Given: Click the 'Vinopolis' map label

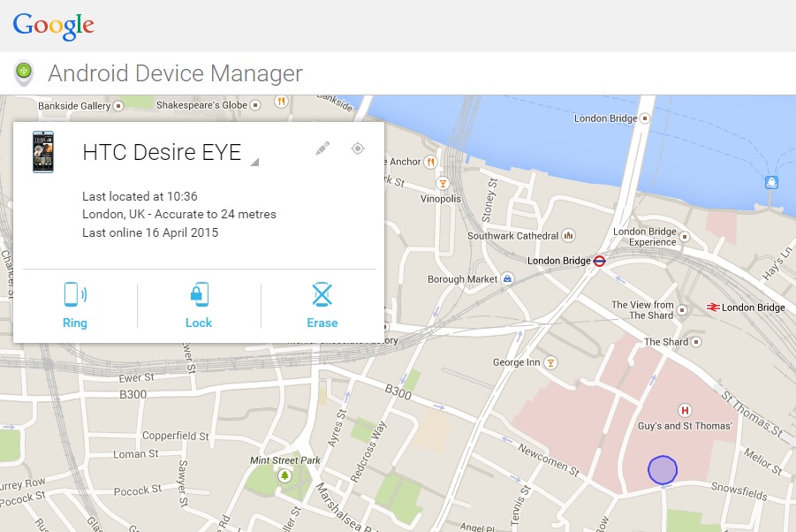Looking at the screenshot, I should click(x=441, y=199).
